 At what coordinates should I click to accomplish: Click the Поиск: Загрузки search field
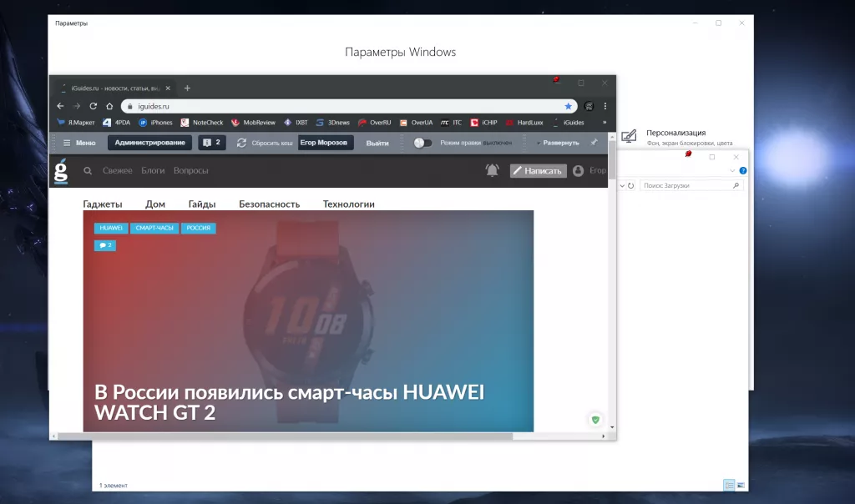click(x=691, y=186)
